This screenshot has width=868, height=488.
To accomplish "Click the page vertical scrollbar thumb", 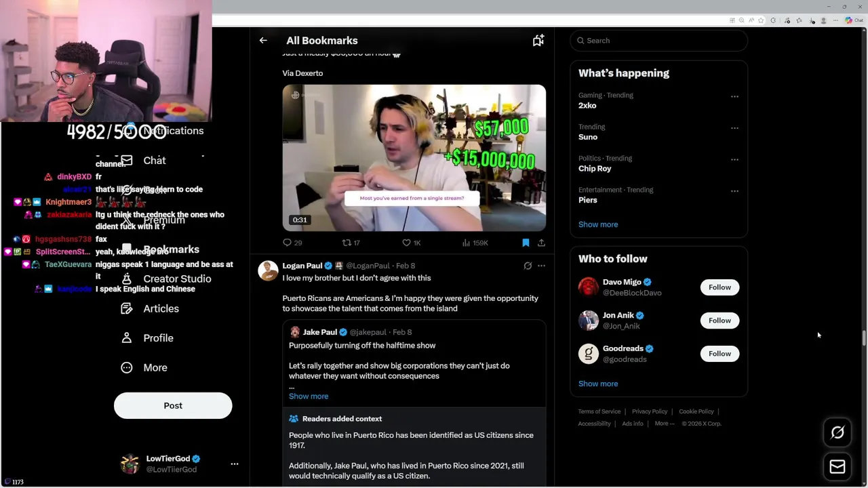I will 864,339.
